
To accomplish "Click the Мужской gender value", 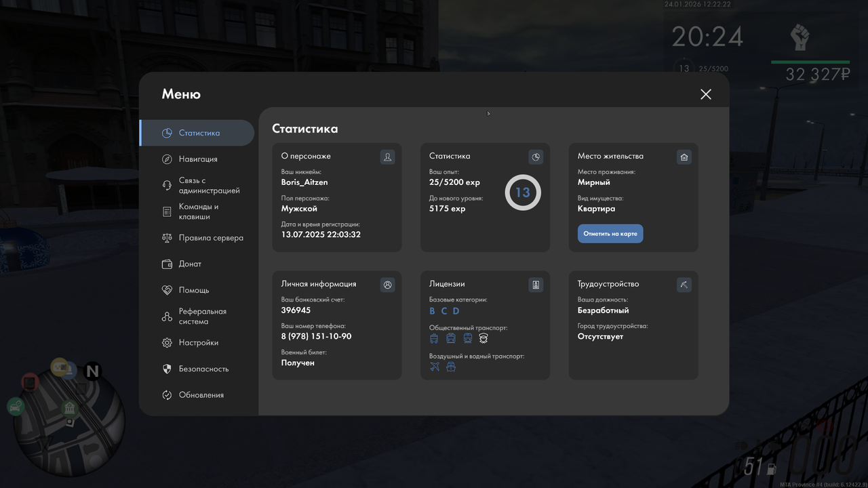I will pos(299,209).
